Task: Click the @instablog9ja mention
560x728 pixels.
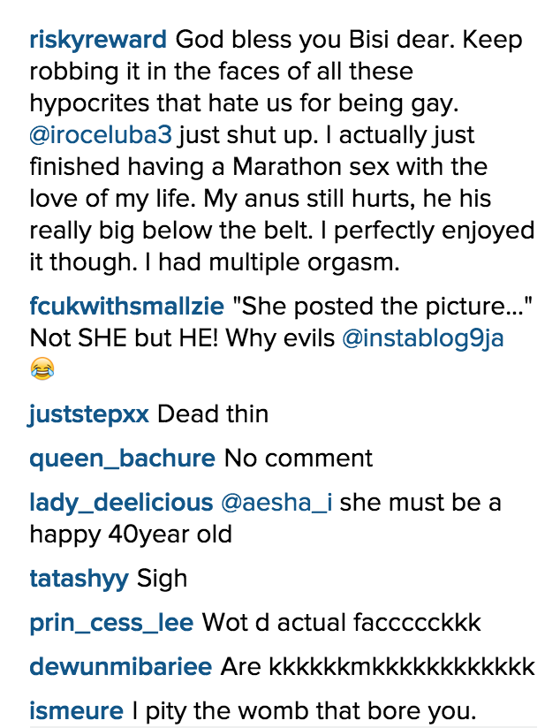Action: (x=423, y=338)
